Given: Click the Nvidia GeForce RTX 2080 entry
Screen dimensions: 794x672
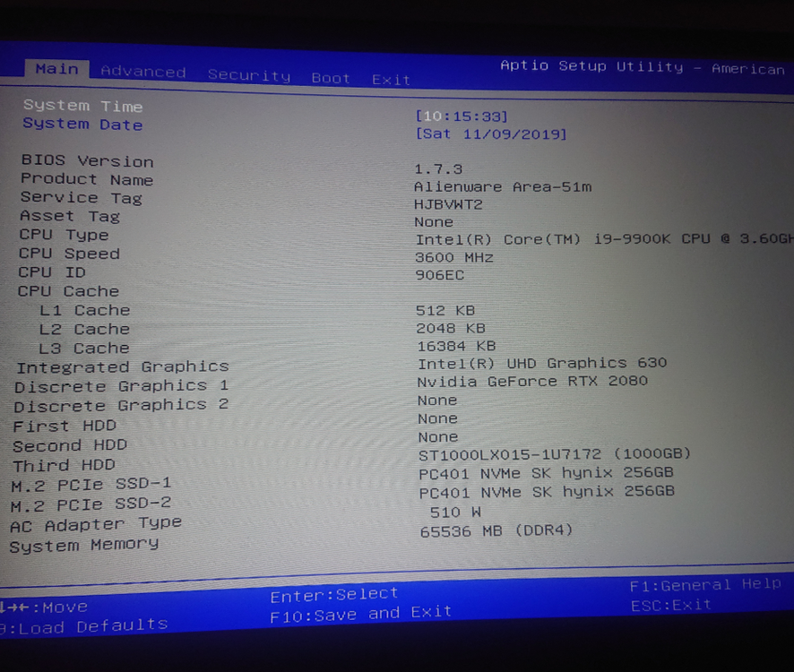Looking at the screenshot, I should 532,381.
